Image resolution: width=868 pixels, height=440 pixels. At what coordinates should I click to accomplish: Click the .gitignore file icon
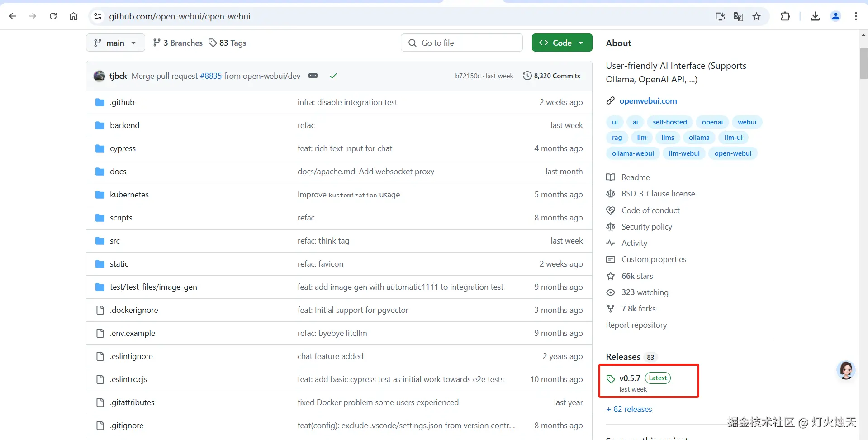tap(100, 426)
